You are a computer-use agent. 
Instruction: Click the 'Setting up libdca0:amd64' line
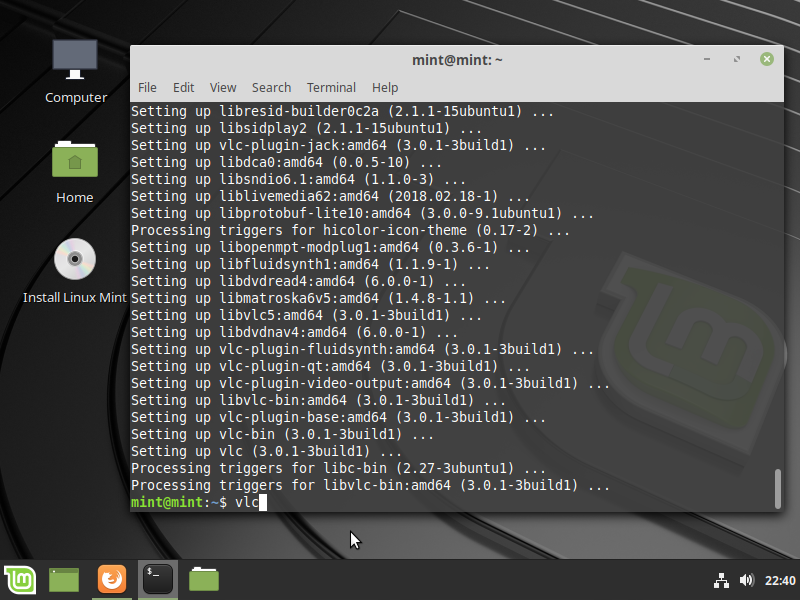pyautogui.click(x=286, y=163)
